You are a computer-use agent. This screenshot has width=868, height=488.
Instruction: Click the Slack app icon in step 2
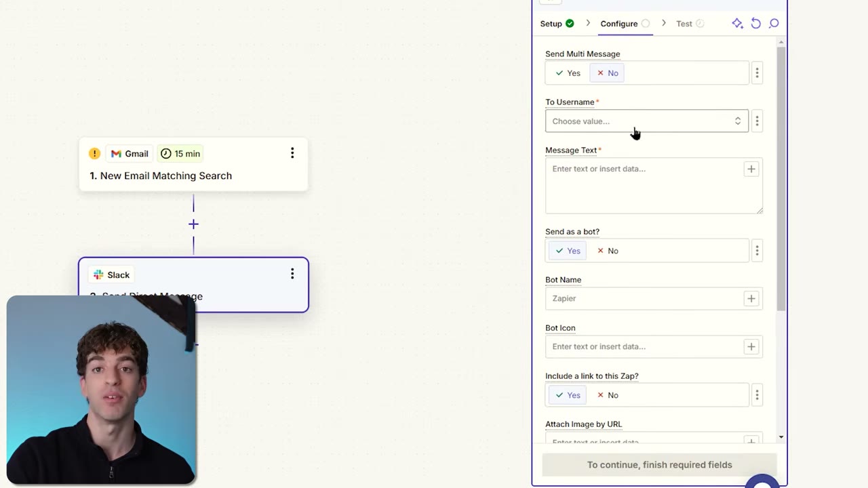[98, 274]
